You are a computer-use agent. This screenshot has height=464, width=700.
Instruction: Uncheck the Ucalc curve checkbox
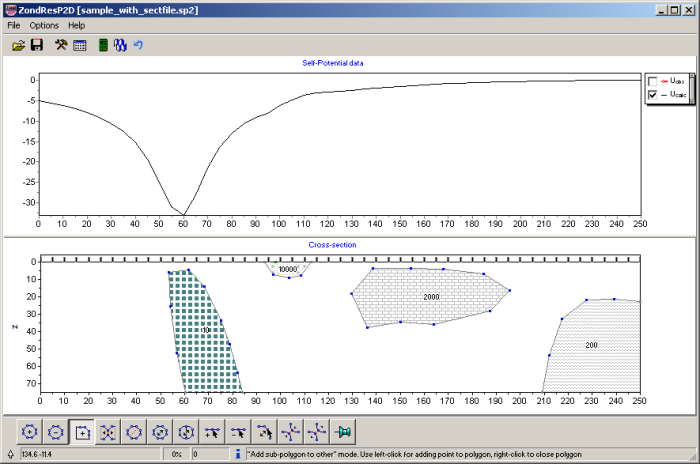[x=653, y=94]
